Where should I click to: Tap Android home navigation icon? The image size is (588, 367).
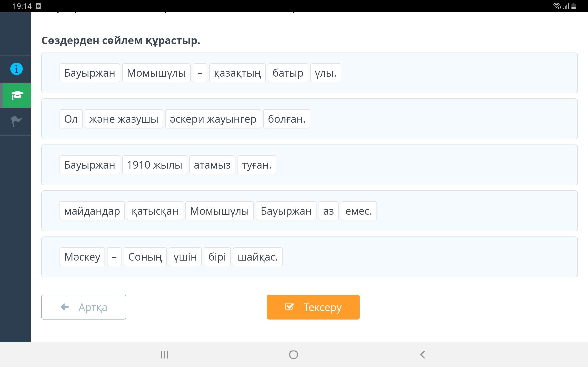[293, 355]
